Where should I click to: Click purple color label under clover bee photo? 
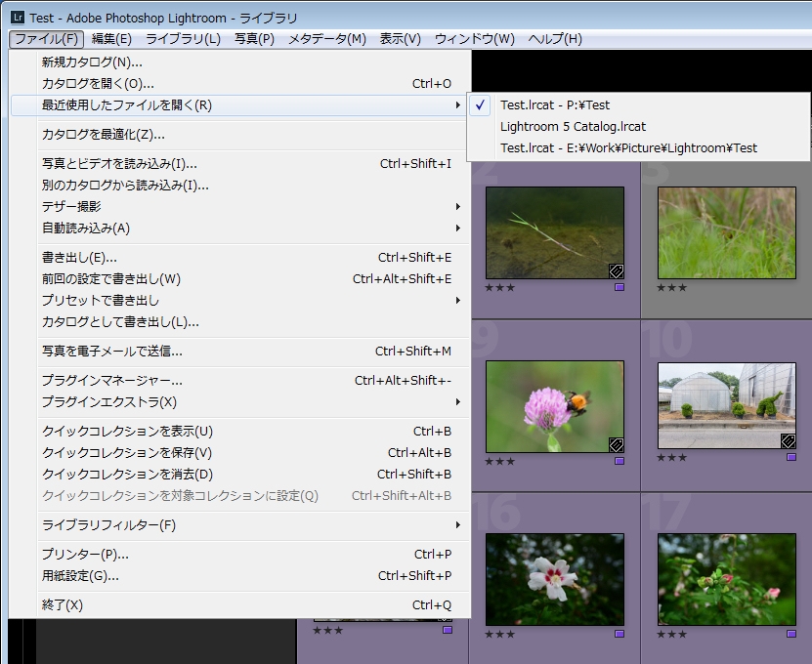[x=620, y=461]
